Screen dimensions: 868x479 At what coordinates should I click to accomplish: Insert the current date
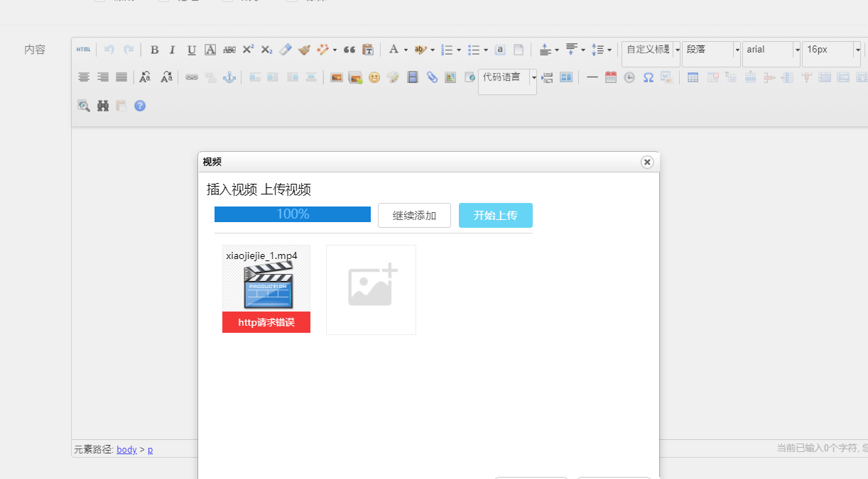coord(611,77)
